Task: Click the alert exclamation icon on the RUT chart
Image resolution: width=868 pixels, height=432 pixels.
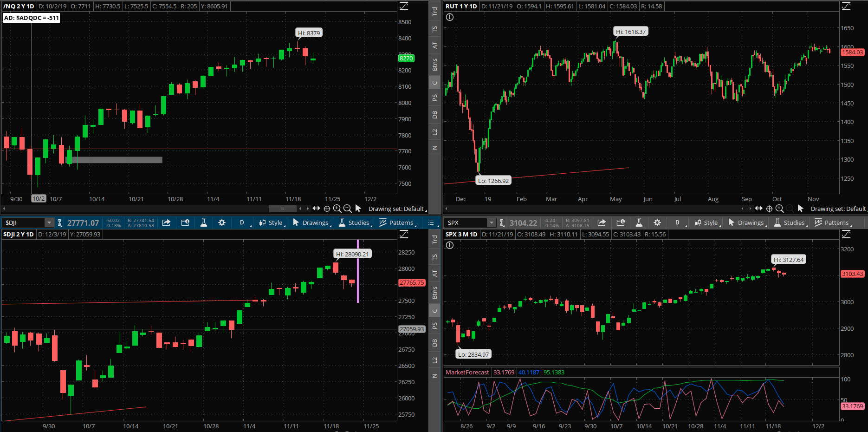Action: [450, 17]
